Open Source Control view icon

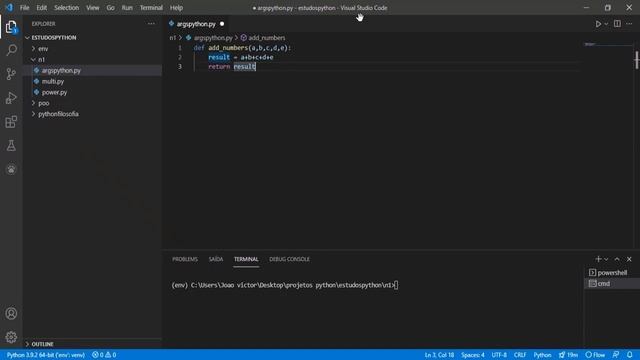(11, 74)
